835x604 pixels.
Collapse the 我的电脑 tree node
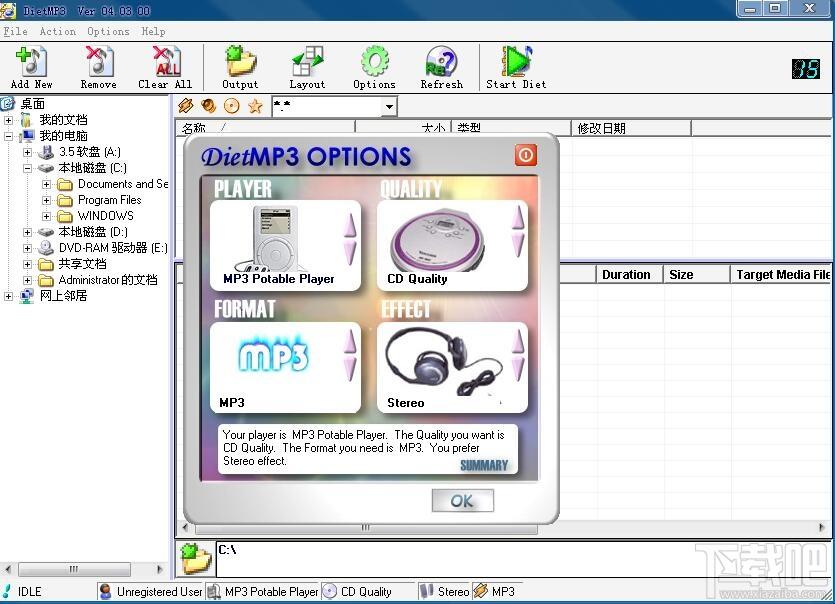9,136
